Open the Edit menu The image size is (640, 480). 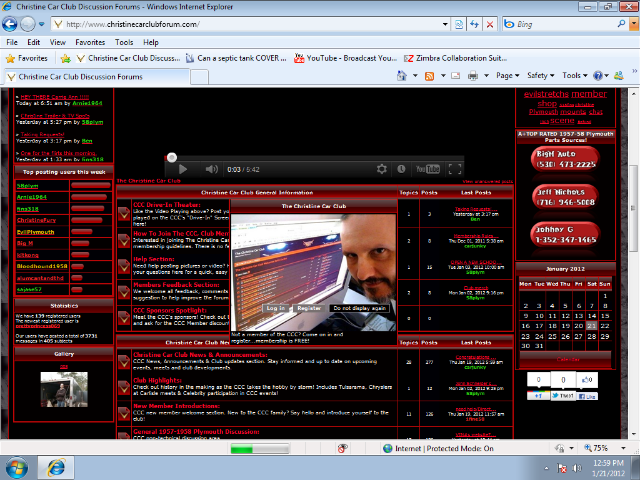point(33,42)
